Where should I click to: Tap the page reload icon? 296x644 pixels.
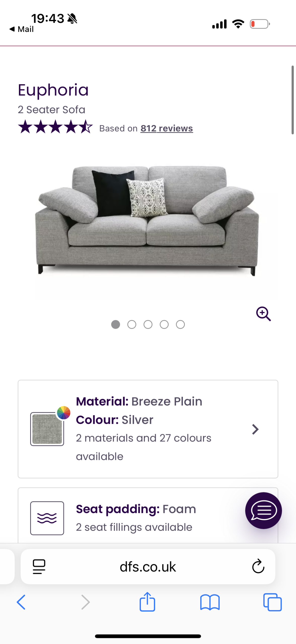(258, 567)
